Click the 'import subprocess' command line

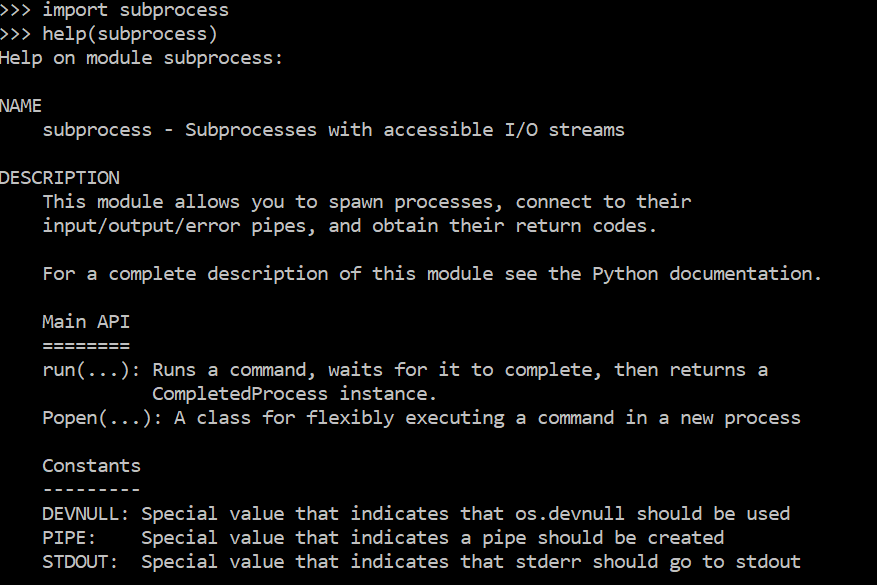click(x=135, y=10)
